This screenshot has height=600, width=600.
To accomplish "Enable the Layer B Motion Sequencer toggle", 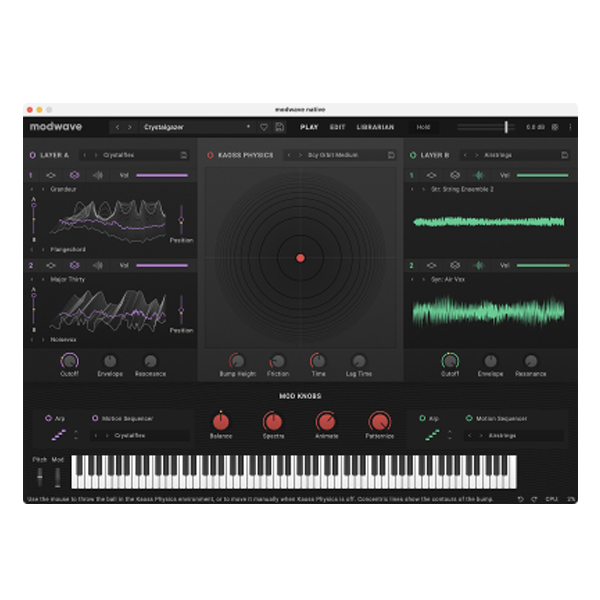I will click(x=469, y=418).
